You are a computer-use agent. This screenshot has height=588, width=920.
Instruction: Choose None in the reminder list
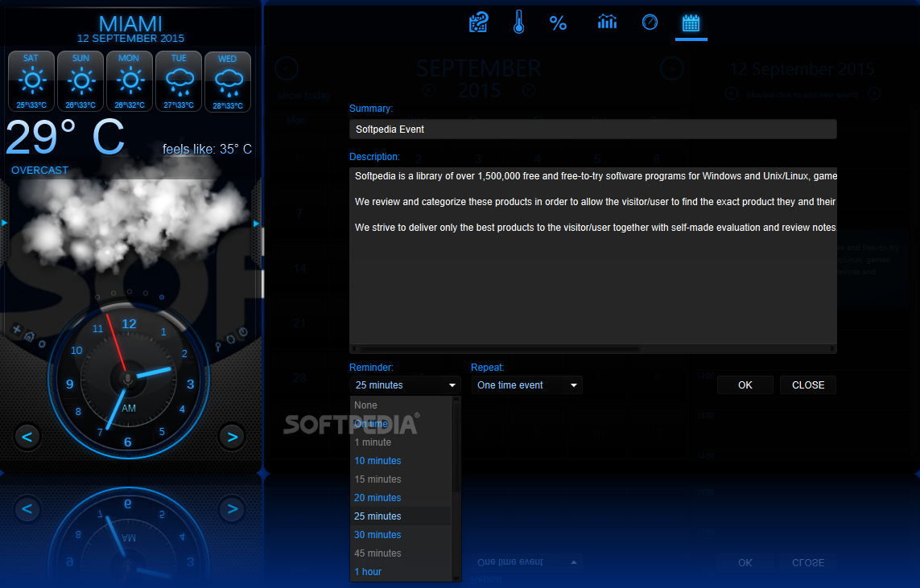tap(401, 405)
